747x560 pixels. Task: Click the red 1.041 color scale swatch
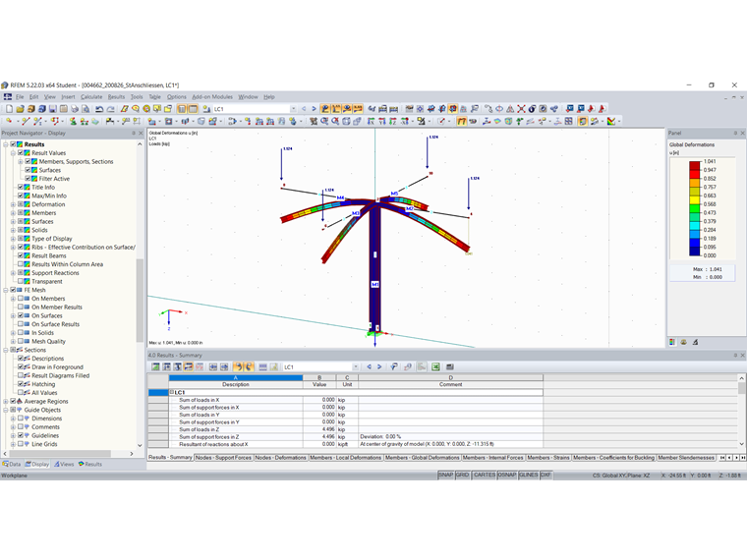pos(695,165)
